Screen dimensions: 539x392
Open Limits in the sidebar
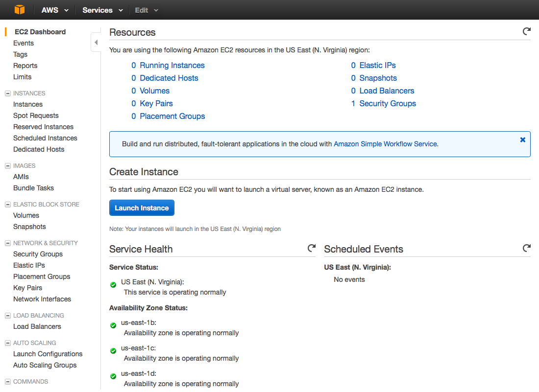click(23, 77)
